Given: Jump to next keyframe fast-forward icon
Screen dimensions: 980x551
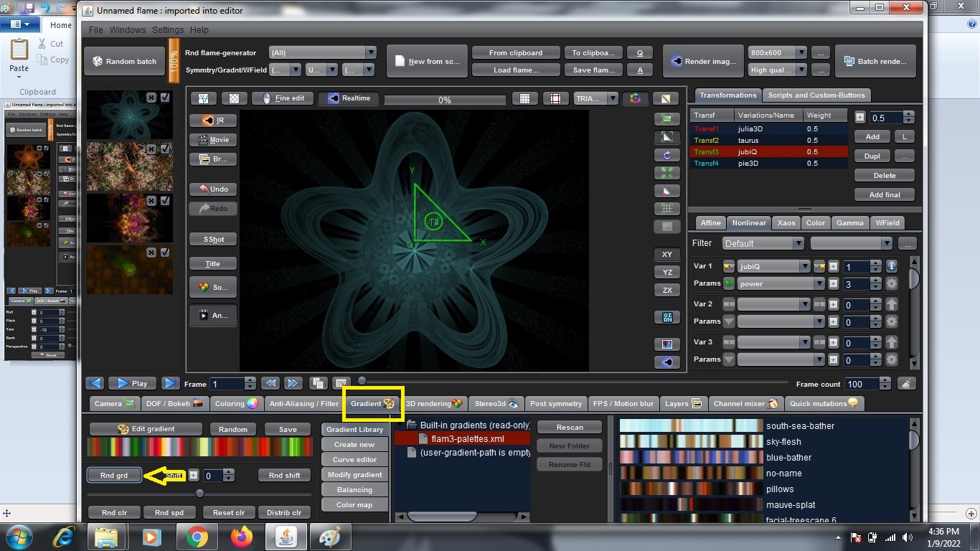Looking at the screenshot, I should [293, 383].
